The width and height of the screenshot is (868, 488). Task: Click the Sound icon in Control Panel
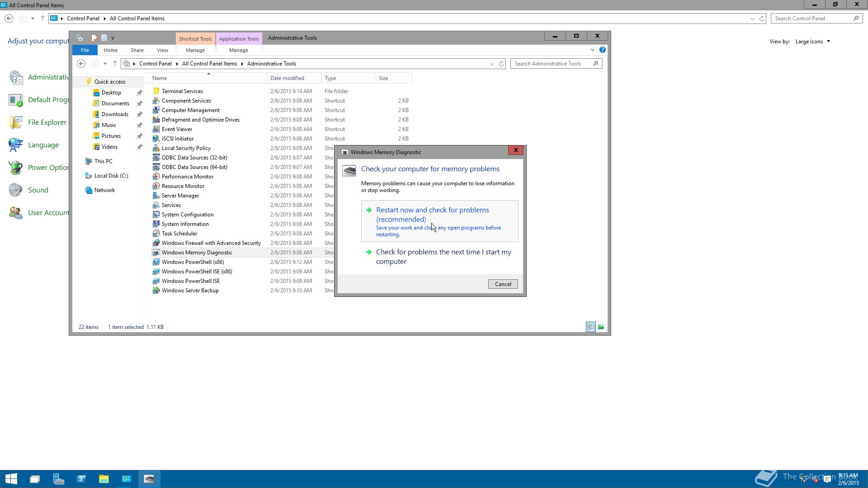click(x=15, y=190)
